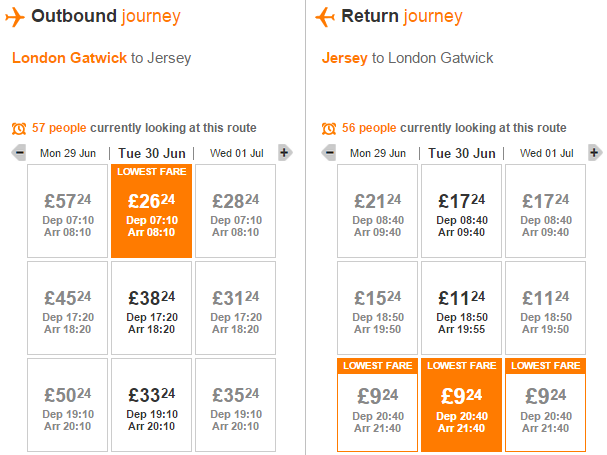Click the outbound previous-day minus arrow
Viewport: 607px width, 455px height.
click(x=19, y=153)
